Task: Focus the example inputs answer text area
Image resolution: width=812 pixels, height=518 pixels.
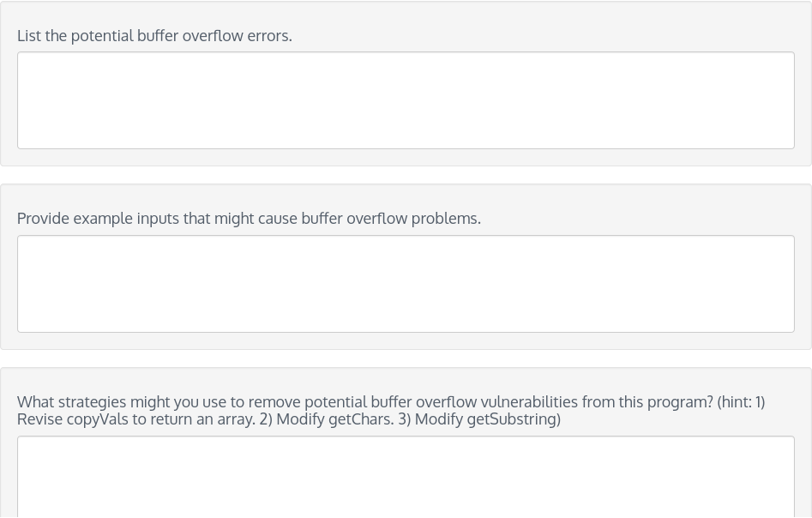Action: pyautogui.click(x=406, y=284)
